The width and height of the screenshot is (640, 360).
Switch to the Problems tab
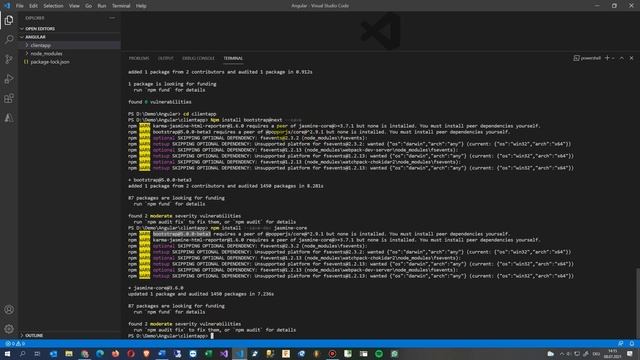pyautogui.click(x=139, y=58)
